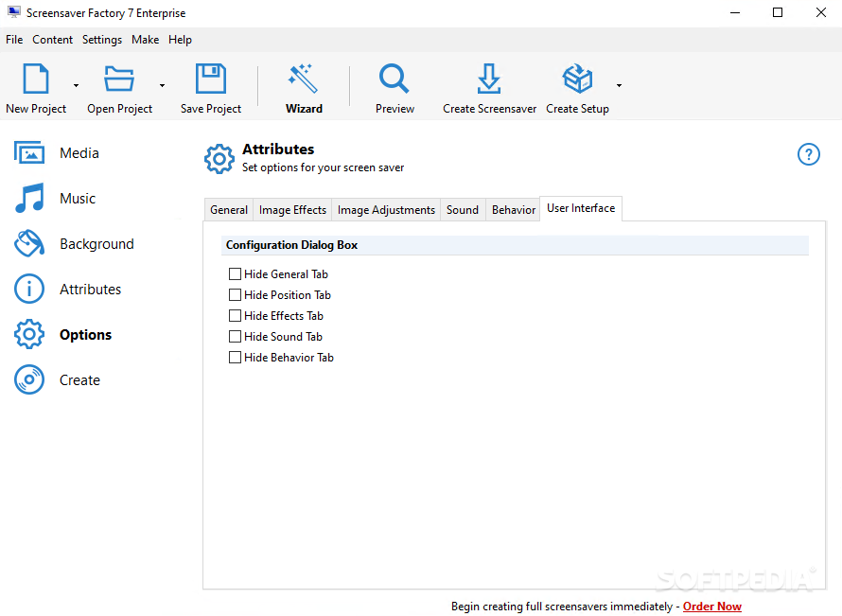Click the app icon in title bar

[x=14, y=12]
